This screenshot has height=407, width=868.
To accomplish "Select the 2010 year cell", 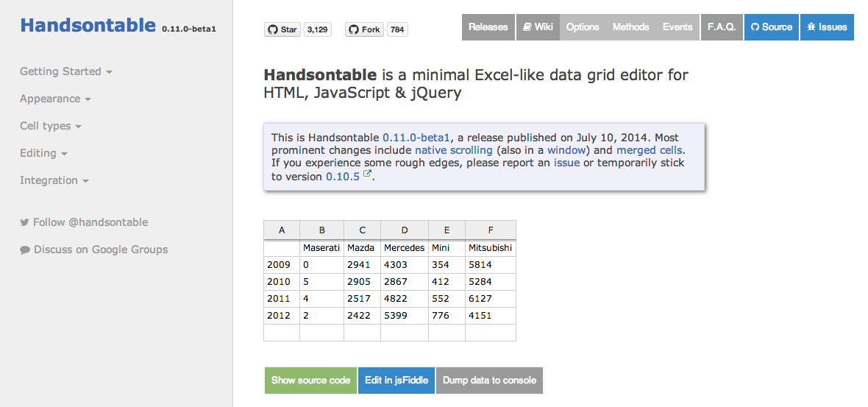I will click(x=282, y=282).
